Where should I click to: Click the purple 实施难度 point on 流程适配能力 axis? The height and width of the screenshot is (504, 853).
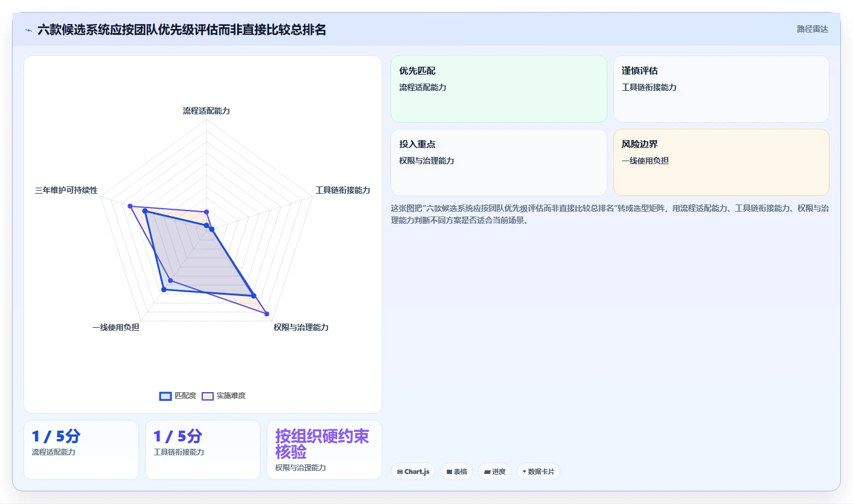(x=206, y=212)
